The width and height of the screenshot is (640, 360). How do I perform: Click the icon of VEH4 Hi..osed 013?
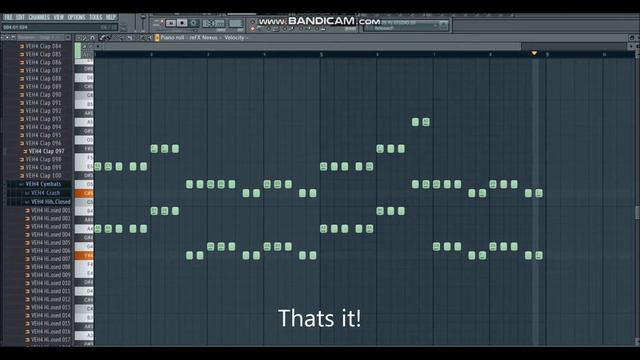[28, 307]
